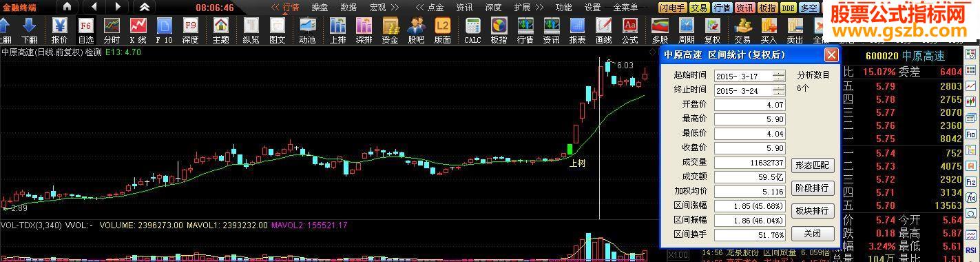Click the RSI indicator sidebar icon
This screenshot has height=262, width=980.
click(x=971, y=251)
